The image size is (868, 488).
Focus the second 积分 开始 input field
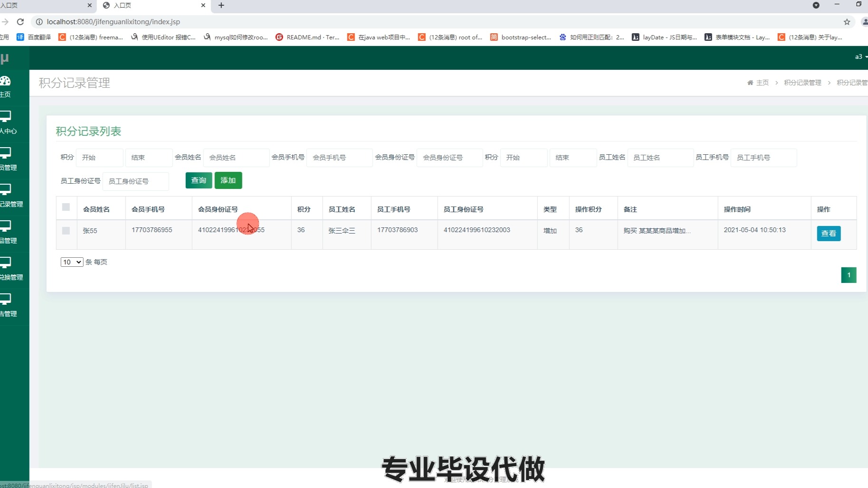(524, 158)
